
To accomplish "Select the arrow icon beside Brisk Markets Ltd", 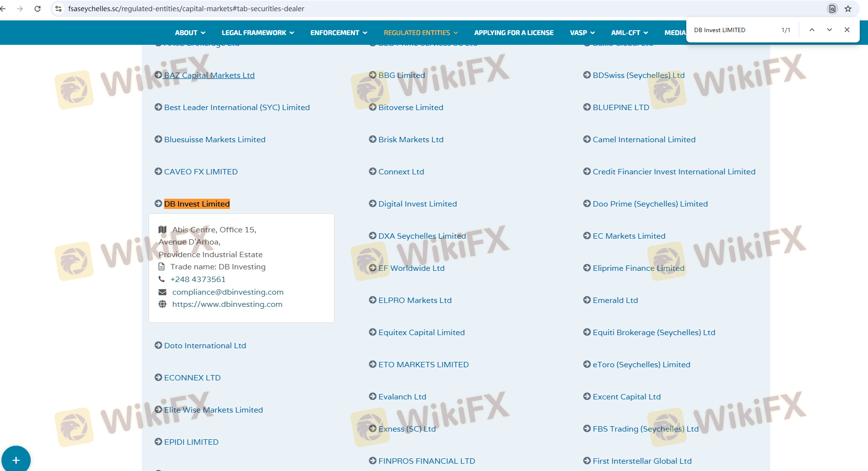I will click(373, 139).
